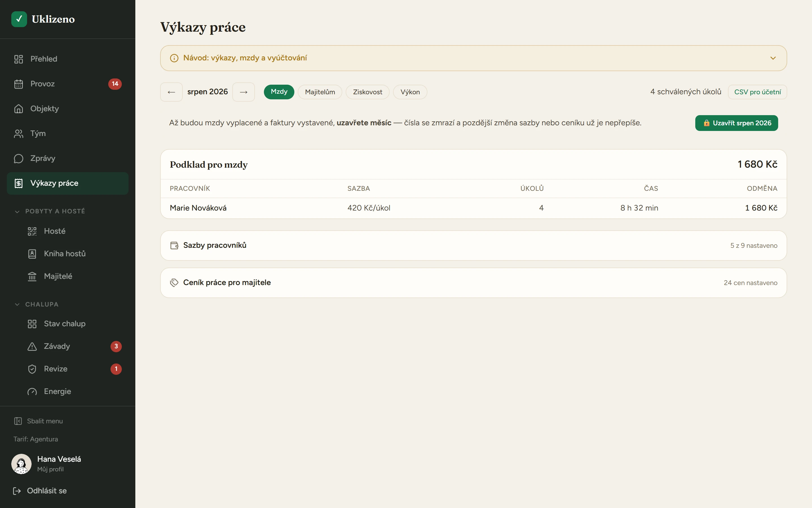Screen dimensions: 812x508
Task: Click the Revize badge showing 1
Action: (116, 369)
